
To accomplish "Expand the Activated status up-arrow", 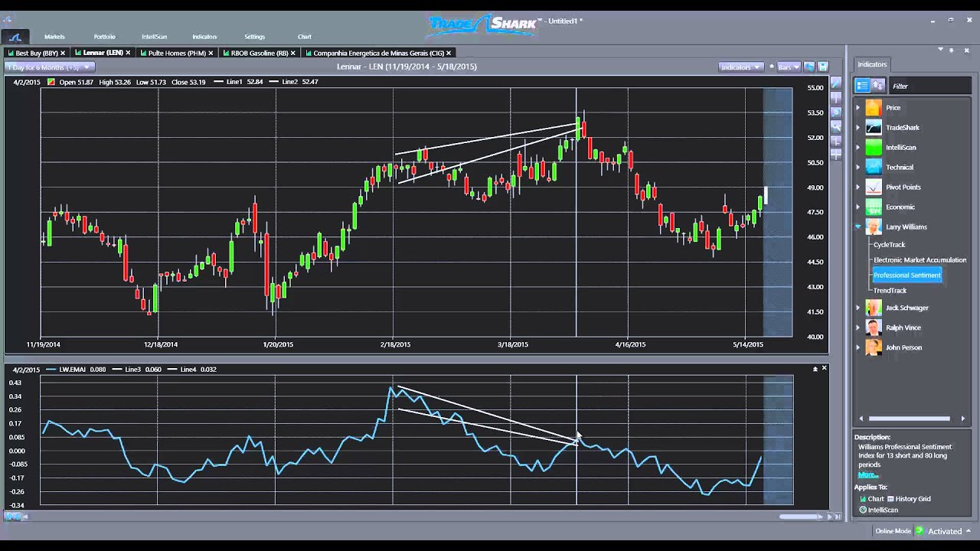I will (x=969, y=531).
